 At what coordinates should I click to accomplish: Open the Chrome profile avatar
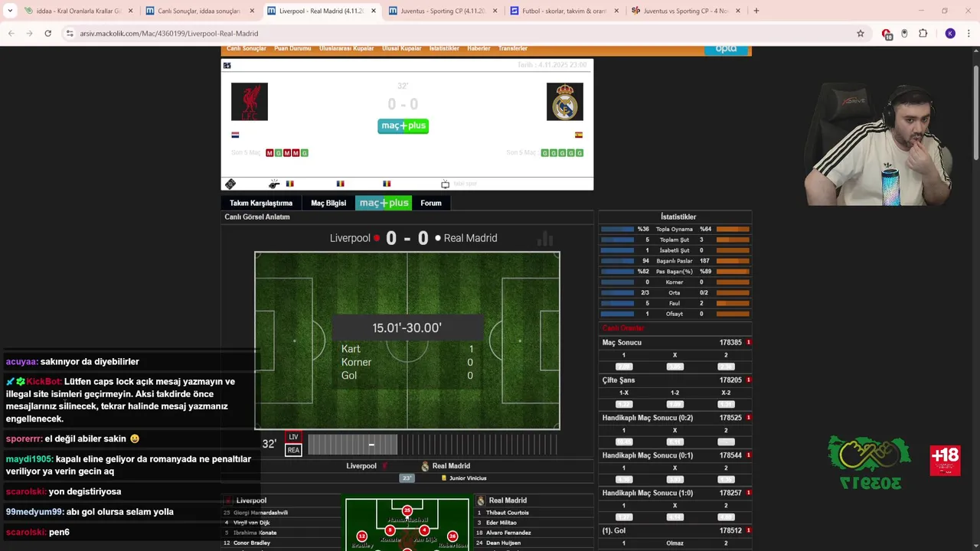pos(950,34)
